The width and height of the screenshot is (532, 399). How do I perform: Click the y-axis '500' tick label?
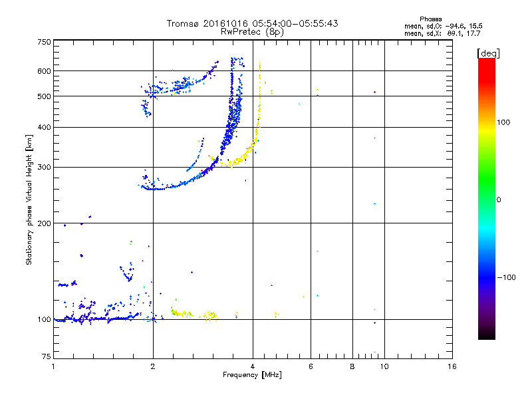pos(44,96)
